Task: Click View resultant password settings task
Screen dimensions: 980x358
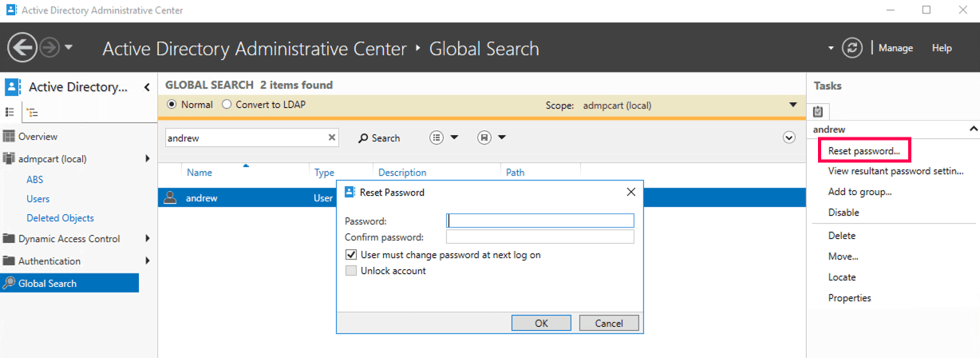Action: (x=896, y=171)
